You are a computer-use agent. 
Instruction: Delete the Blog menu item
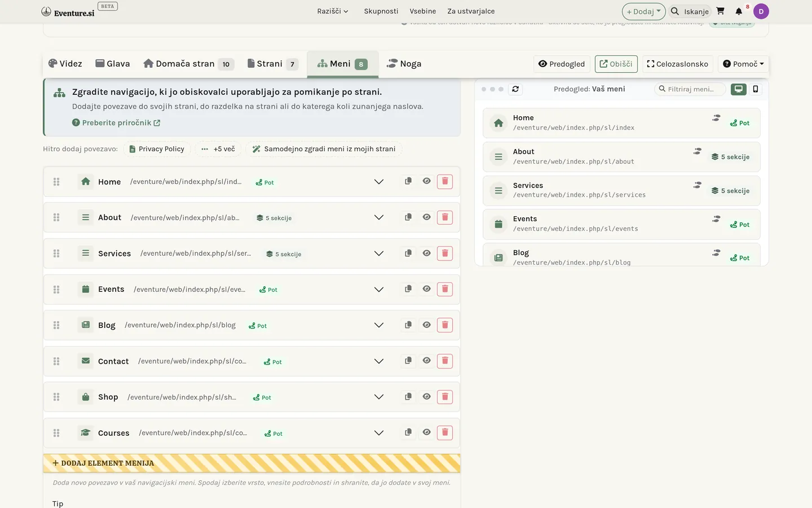[x=445, y=325]
